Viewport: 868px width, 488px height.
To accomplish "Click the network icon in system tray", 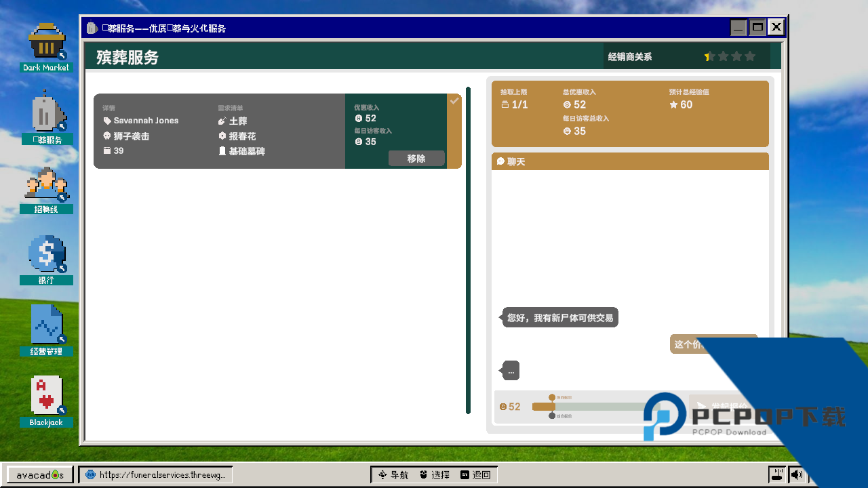I will (777, 475).
